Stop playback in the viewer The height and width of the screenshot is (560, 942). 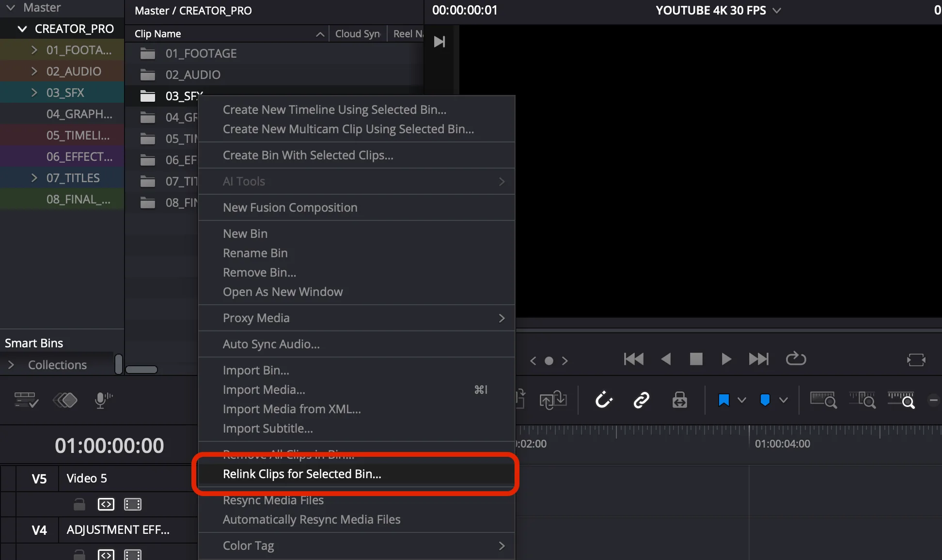pyautogui.click(x=696, y=359)
